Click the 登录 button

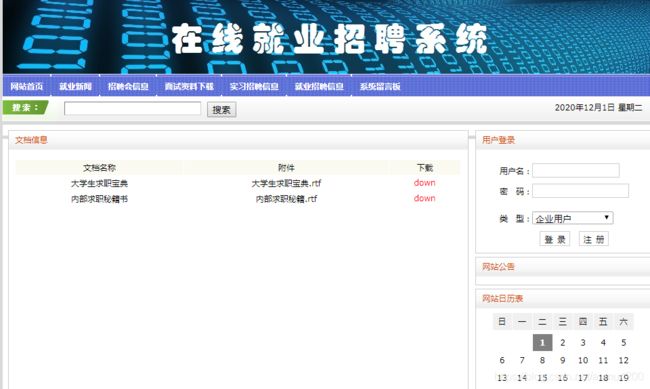click(555, 239)
